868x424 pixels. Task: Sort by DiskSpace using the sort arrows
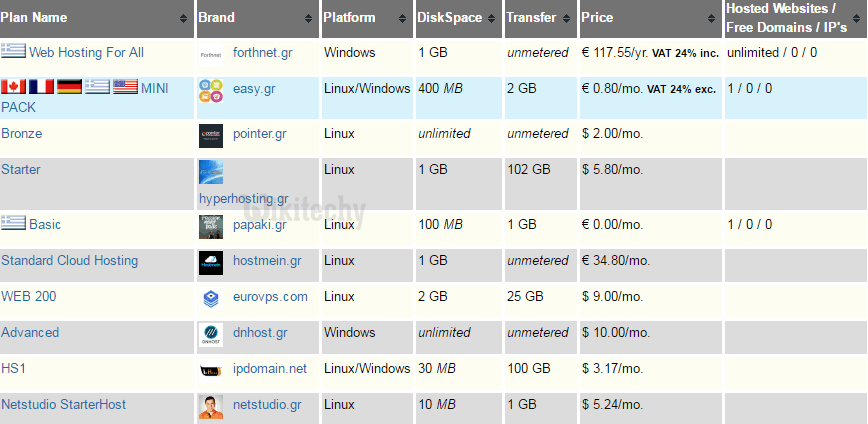(x=491, y=19)
